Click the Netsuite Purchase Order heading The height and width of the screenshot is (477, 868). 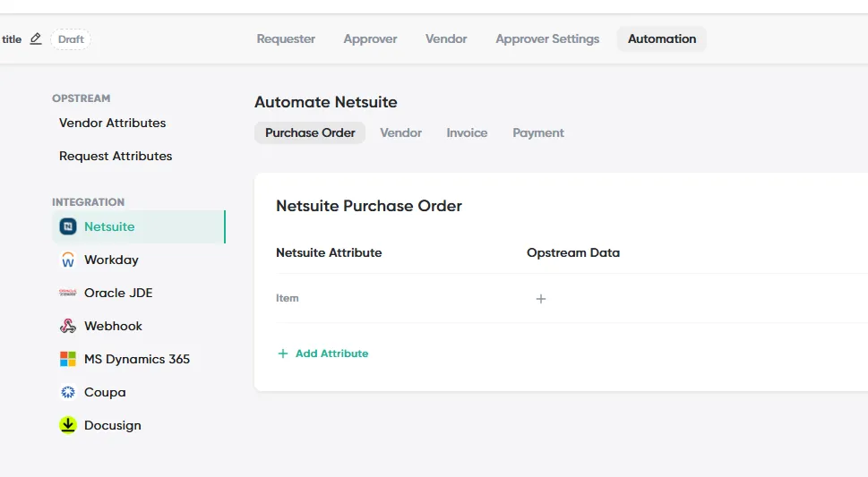coord(369,206)
